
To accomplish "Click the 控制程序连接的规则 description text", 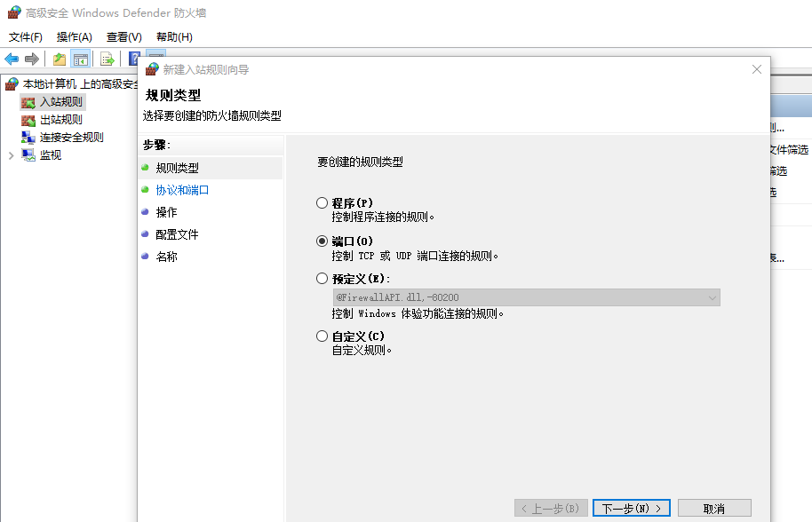I will click(x=383, y=217).
